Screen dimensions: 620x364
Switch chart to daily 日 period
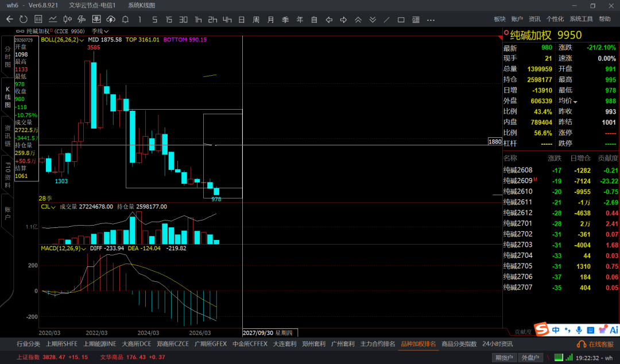pyautogui.click(x=242, y=20)
